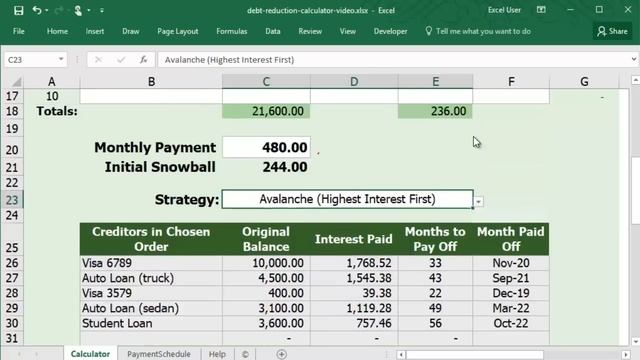The width and height of the screenshot is (640, 360).
Task: Click the Touch/Mouse mode icon
Action: pyautogui.click(x=78, y=10)
